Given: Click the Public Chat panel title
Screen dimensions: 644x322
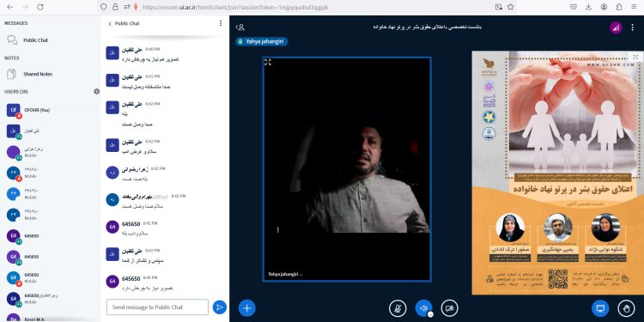Looking at the screenshot, I should click(x=127, y=24).
